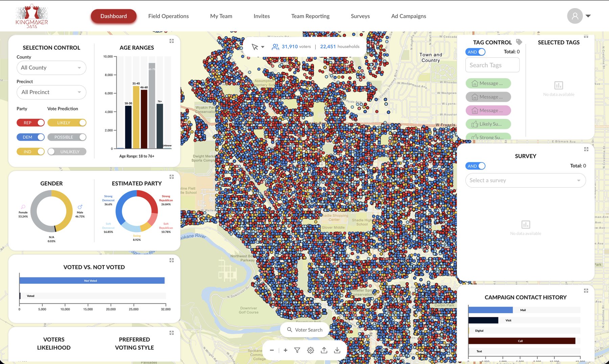This screenshot has height=364, width=609.
Task: Toggle the REP party switch
Action: tap(30, 122)
